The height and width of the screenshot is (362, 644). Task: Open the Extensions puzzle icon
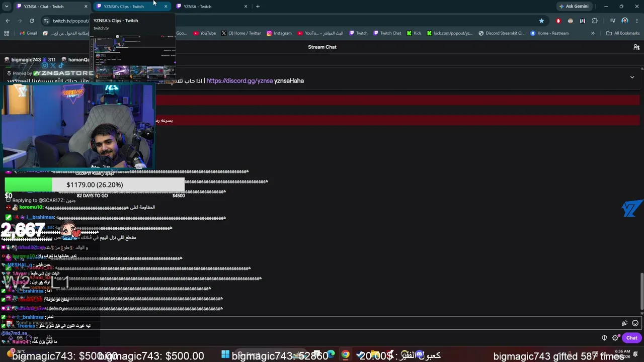click(595, 21)
